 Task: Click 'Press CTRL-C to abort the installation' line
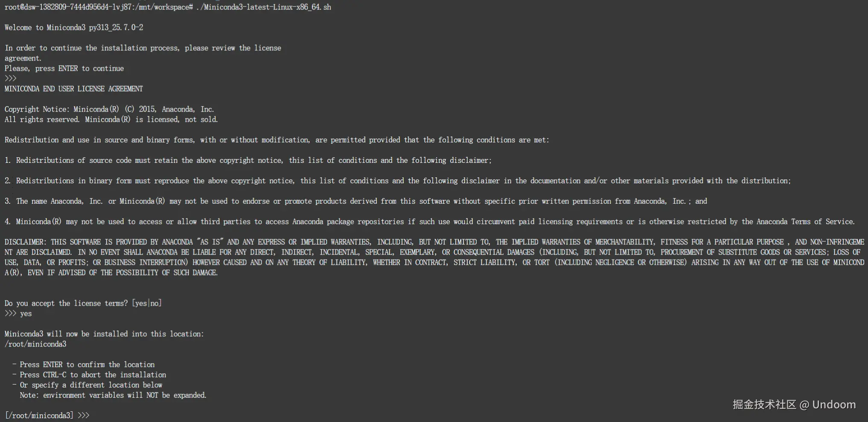pos(89,375)
